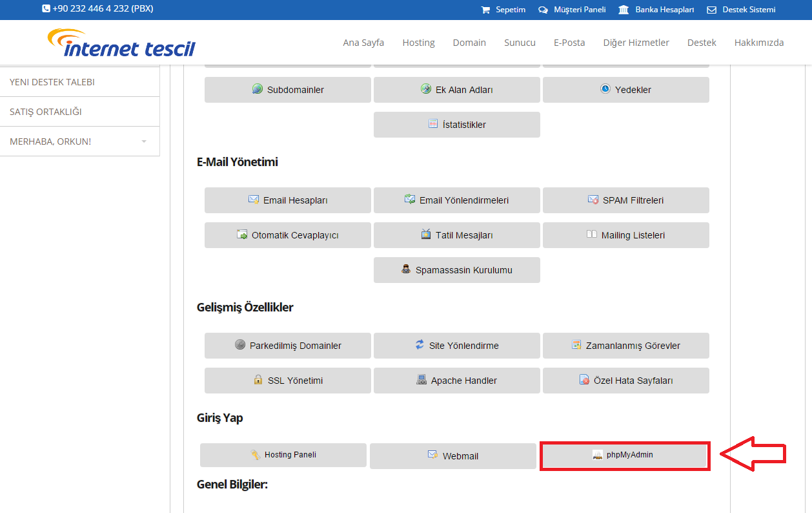This screenshot has height=513, width=812.
Task: Click the Destek Sistemi envelope icon
Action: (712, 10)
